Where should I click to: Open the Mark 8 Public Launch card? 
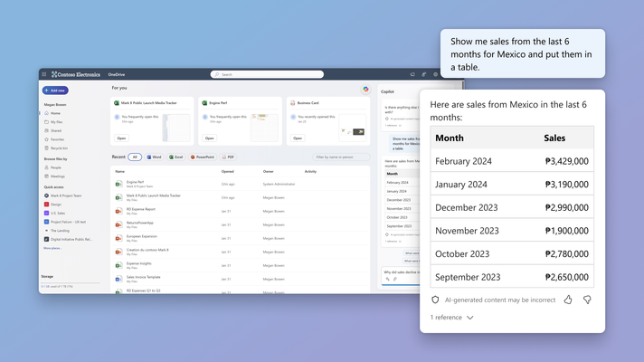pyautogui.click(x=152, y=121)
